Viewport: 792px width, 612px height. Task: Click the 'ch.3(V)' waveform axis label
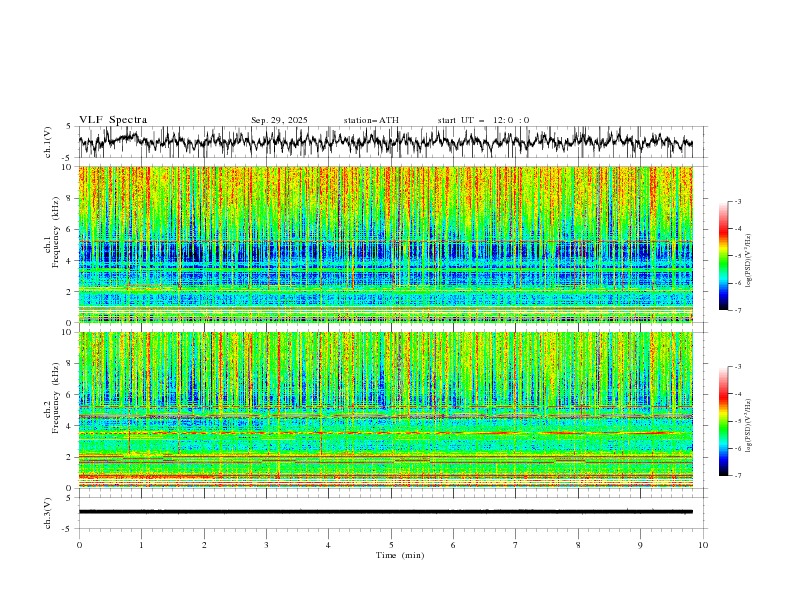point(48,513)
